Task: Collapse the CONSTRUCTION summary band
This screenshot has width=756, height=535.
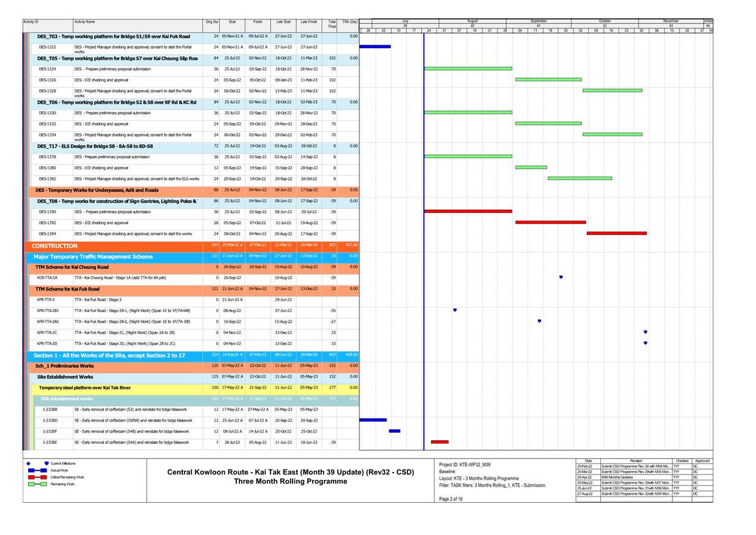Action: click(55, 246)
